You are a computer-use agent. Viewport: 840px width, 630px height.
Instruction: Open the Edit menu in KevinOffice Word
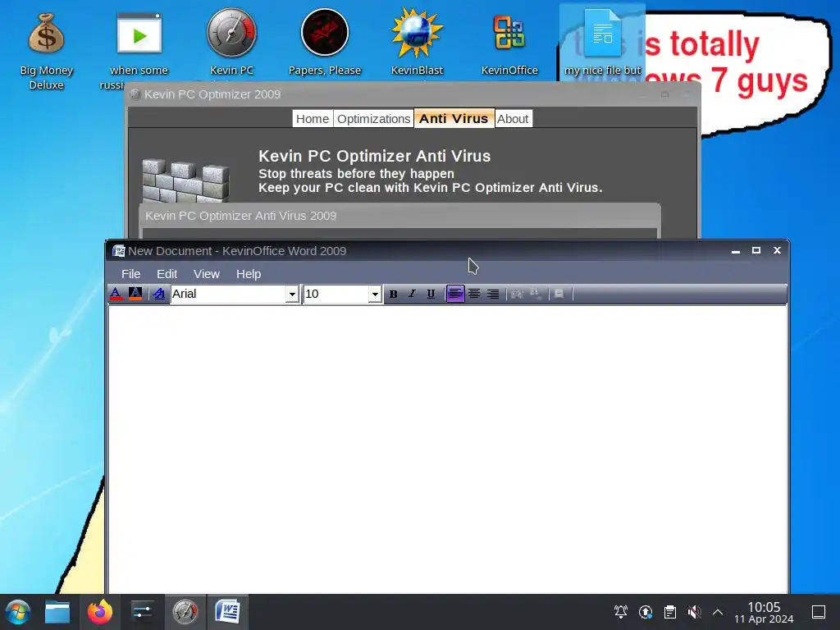point(167,274)
